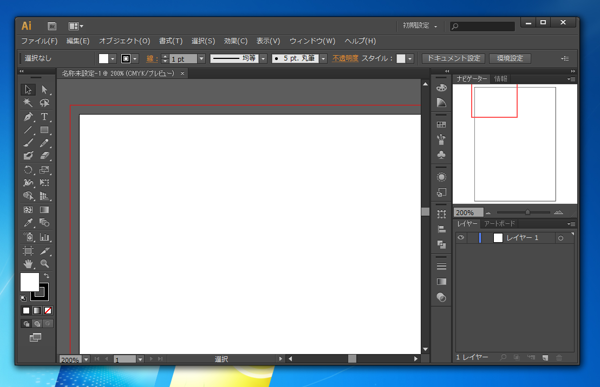This screenshot has height=387, width=600.
Task: Select the Line Segment tool
Action: coord(28,130)
